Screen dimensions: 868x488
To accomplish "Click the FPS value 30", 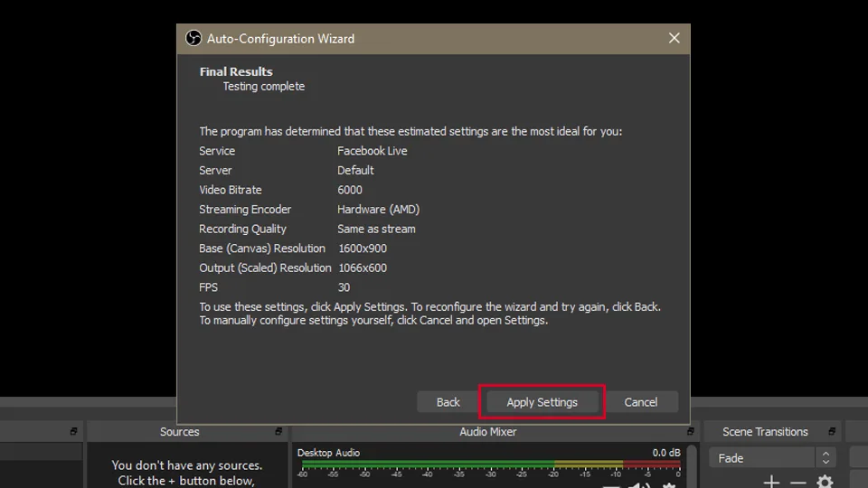I will 344,287.
